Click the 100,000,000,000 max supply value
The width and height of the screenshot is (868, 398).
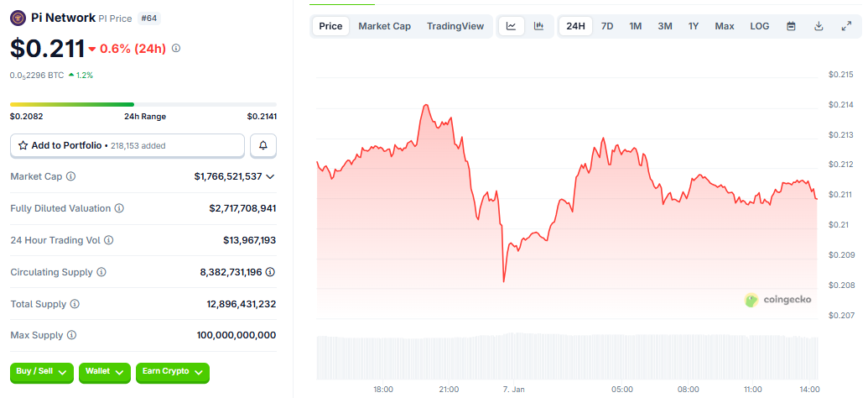[236, 335]
